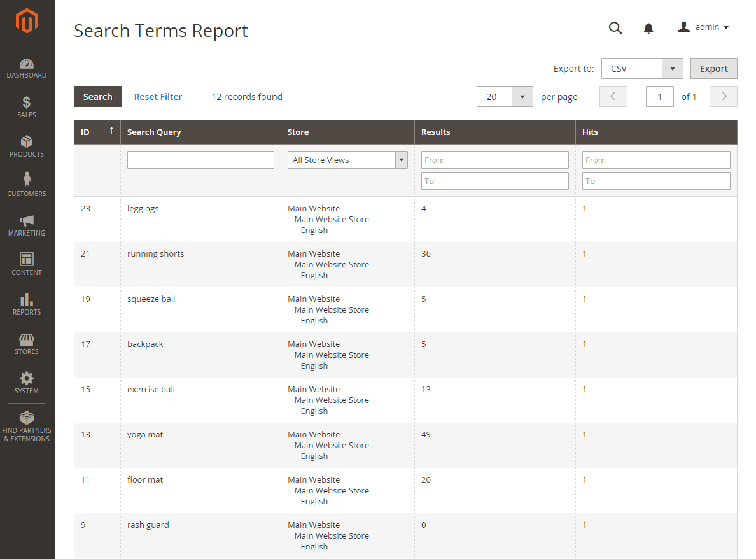Image resolution: width=756 pixels, height=559 pixels.
Task: Go to the next page arrow
Action: 723,97
